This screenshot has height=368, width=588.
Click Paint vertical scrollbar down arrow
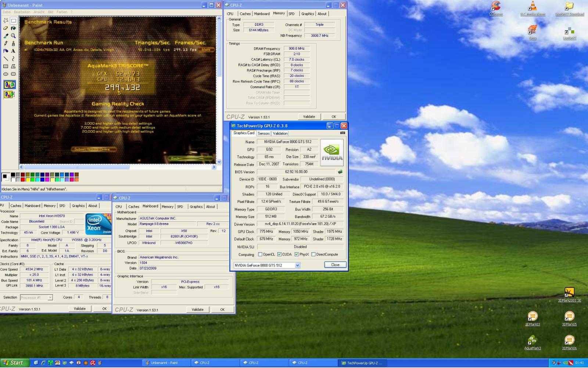coord(219,161)
